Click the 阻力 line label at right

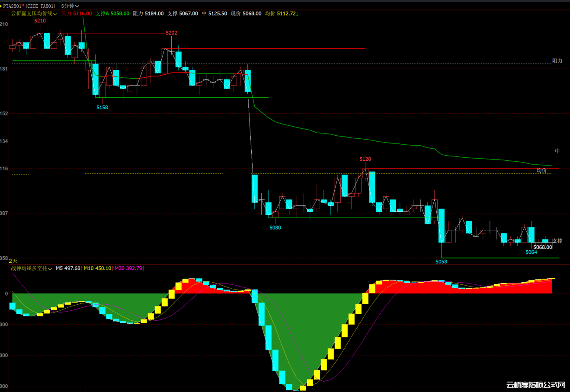557,61
